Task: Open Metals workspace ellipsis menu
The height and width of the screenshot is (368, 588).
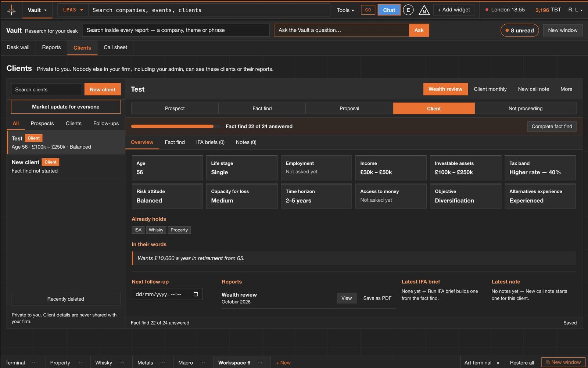Action: pos(162,362)
